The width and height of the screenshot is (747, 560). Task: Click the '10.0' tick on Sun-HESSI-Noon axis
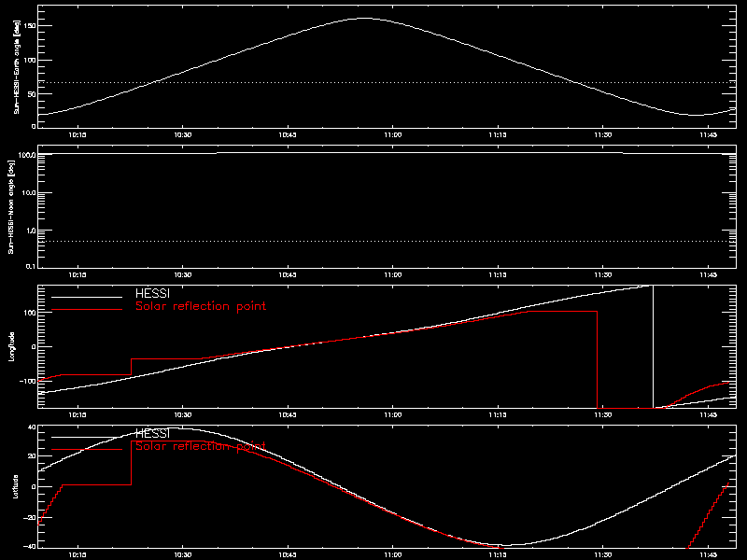click(x=29, y=193)
